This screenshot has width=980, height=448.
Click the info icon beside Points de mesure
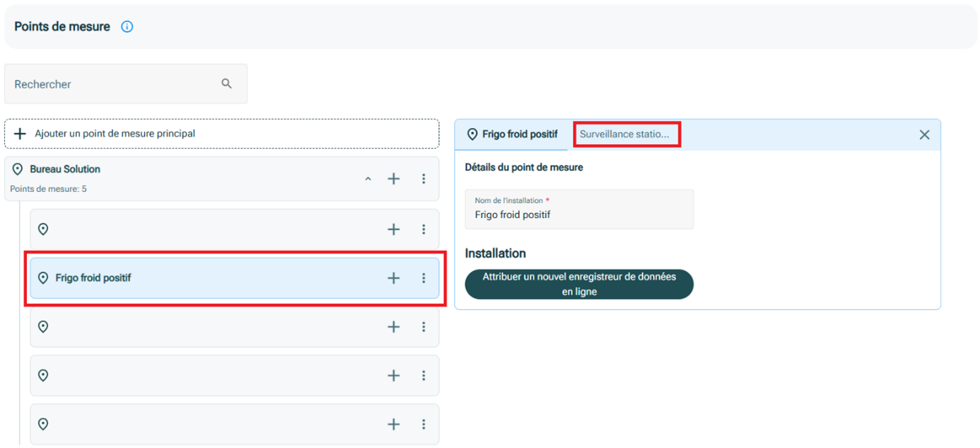(127, 27)
